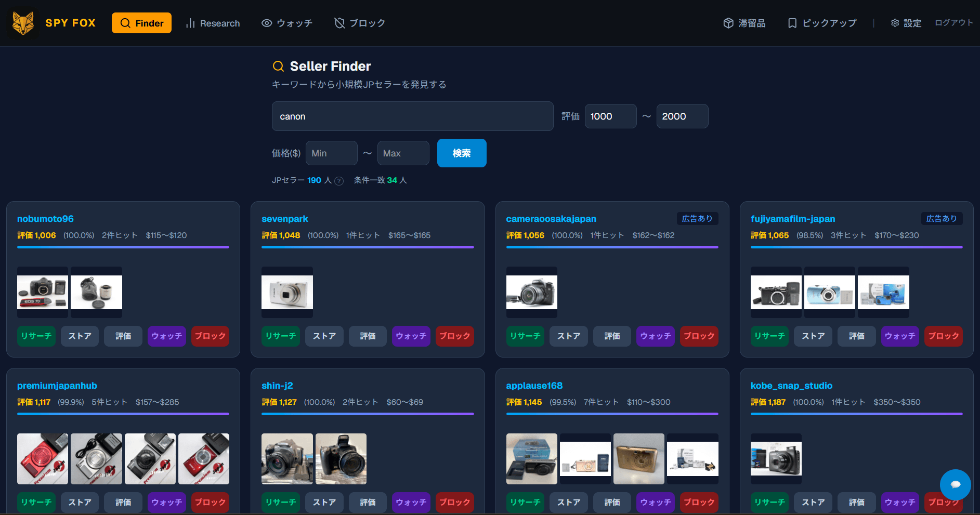Open nobumoto96 EOS 7D camera thumbnail
The width and height of the screenshot is (980, 515).
tap(43, 293)
